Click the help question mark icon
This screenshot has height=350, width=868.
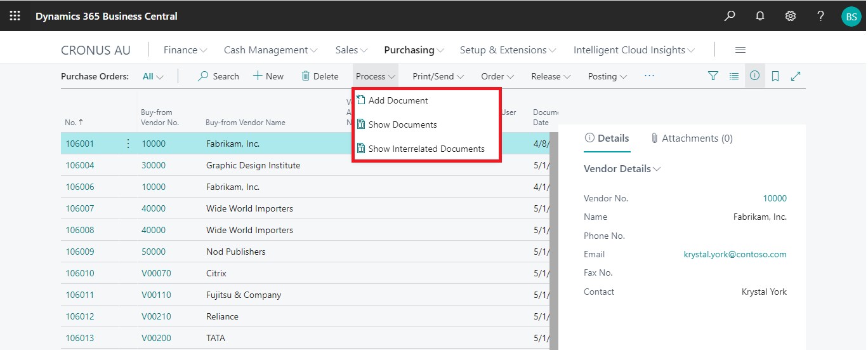820,16
